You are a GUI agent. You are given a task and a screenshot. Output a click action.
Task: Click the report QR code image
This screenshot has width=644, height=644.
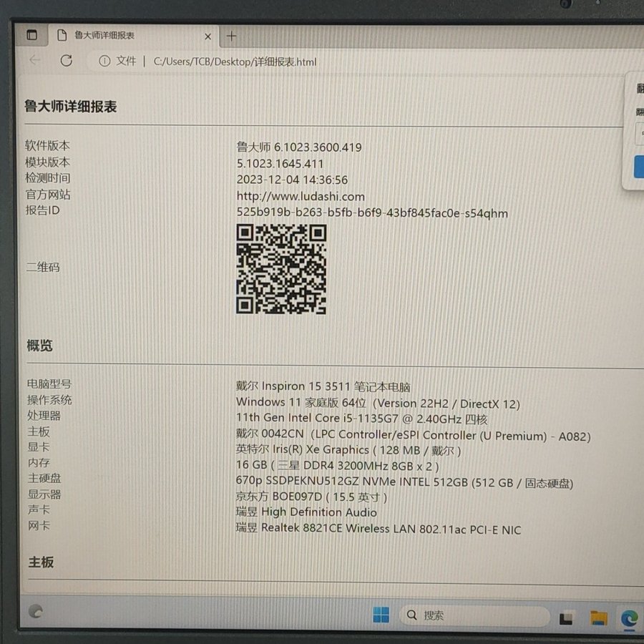pos(281,269)
